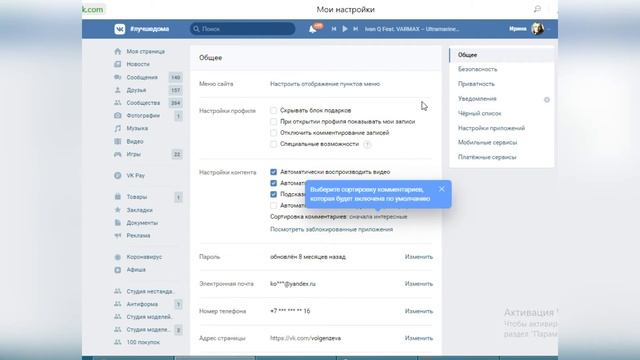Viewport: 640px width, 360px height.
Task: Select the Настройки приложений settings tab
Action: click(502, 128)
